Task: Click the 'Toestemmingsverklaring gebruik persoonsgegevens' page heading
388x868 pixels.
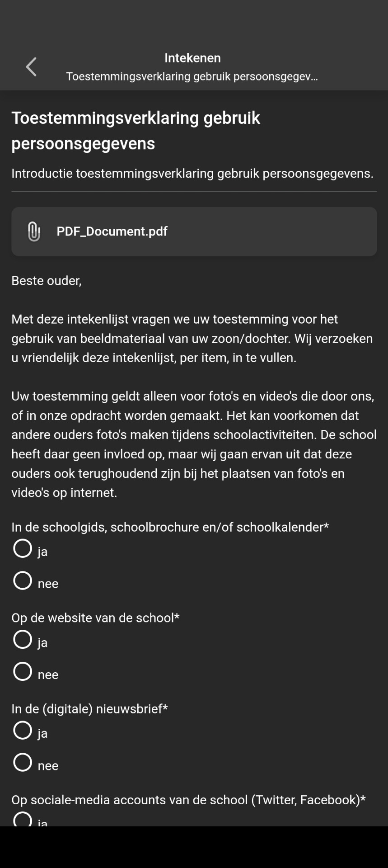Action: 136,130
